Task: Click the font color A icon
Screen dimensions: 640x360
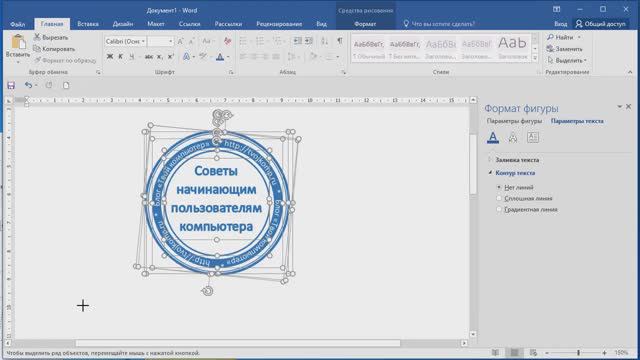Action: pos(220,57)
